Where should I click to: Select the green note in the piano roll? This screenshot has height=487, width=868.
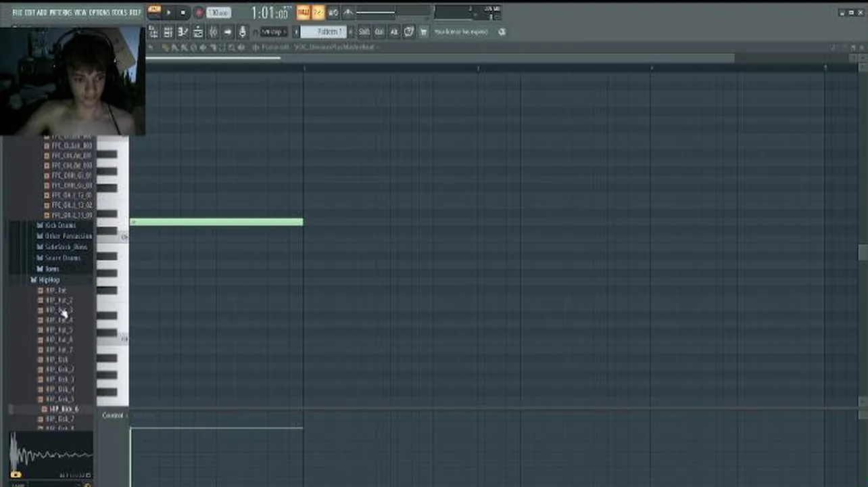tap(216, 222)
